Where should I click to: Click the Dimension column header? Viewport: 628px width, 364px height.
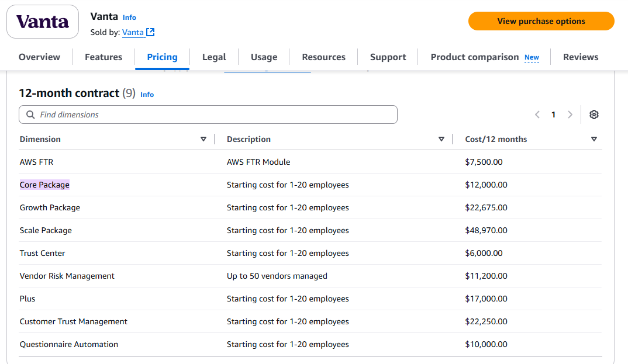pyautogui.click(x=40, y=139)
